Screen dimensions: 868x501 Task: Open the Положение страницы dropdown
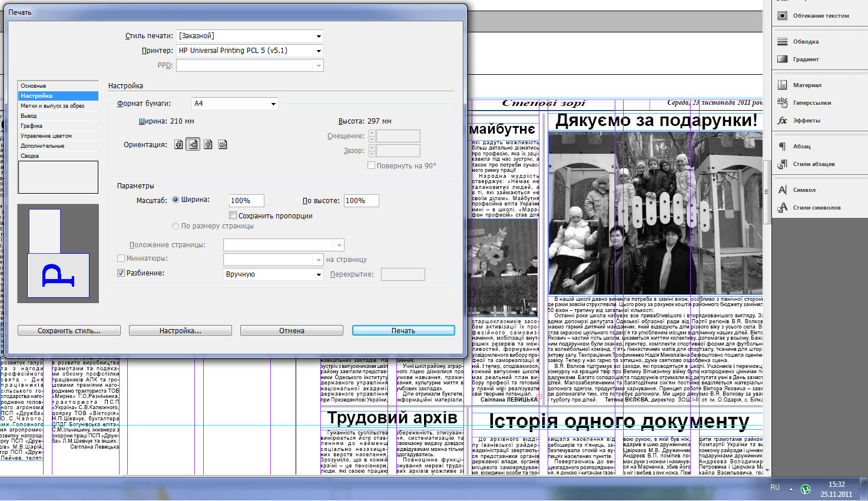[x=284, y=245]
